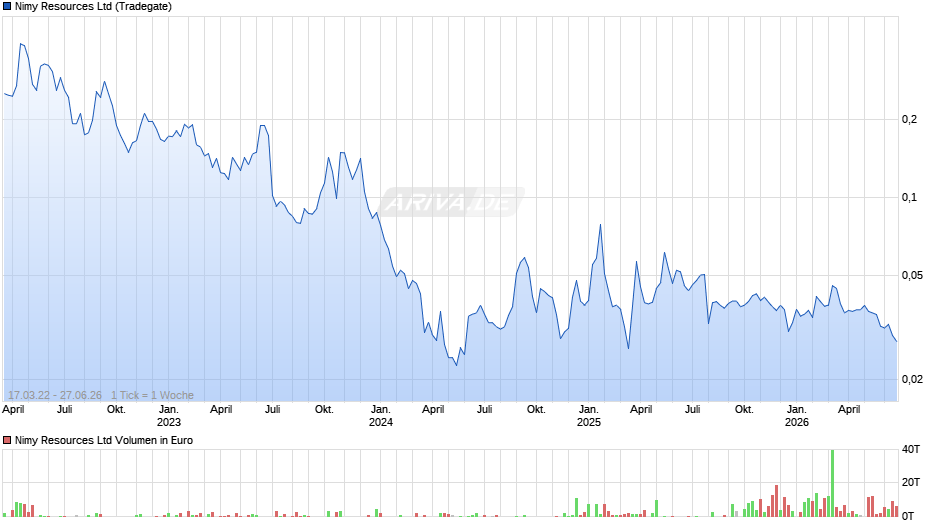Click the tallest green volume bar near 40T
The width and height of the screenshot is (940, 526).
[832, 483]
